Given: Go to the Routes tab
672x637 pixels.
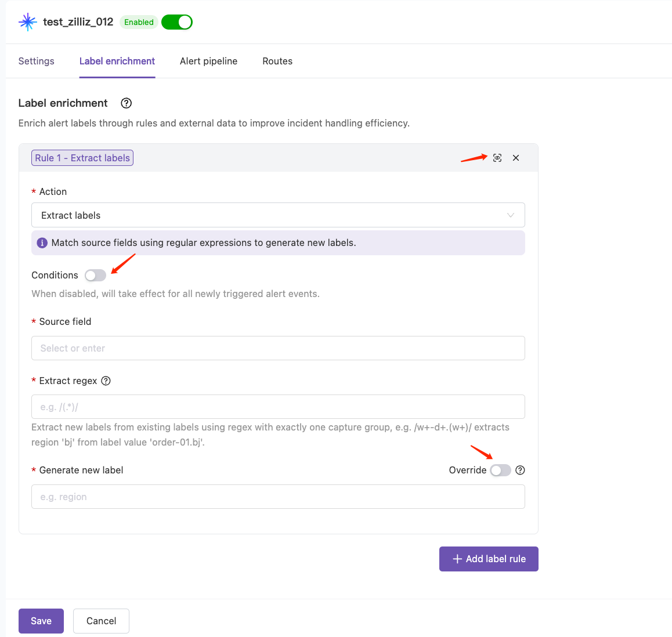Looking at the screenshot, I should (277, 61).
